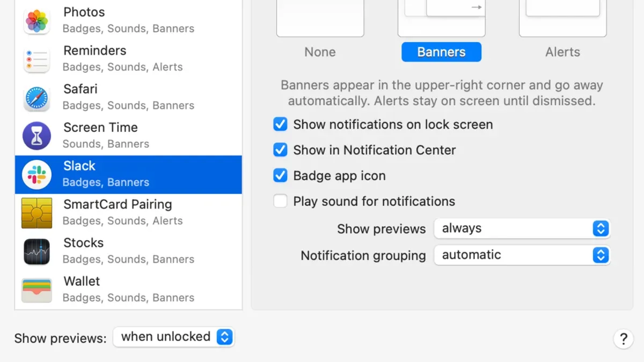Click the SmartCard Pairing chip icon
This screenshot has height=362, width=644.
point(37,213)
